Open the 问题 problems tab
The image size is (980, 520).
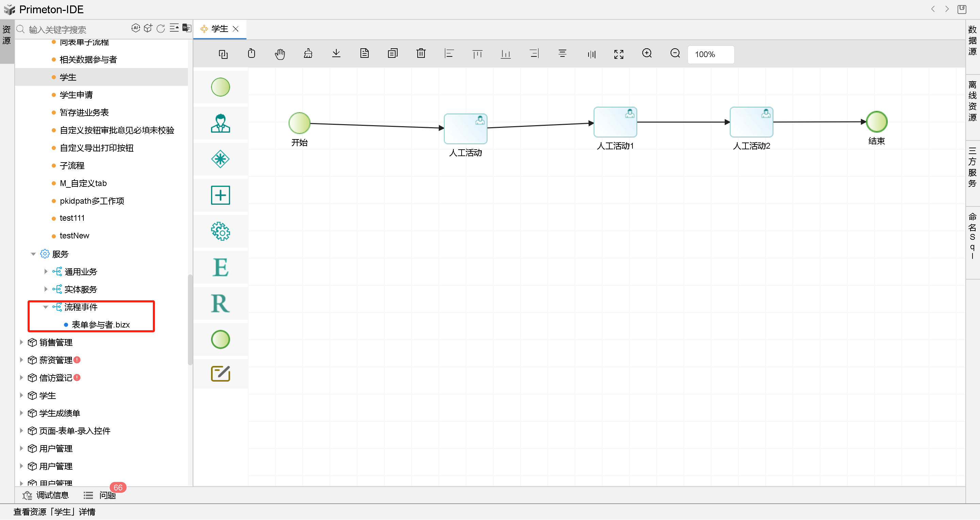point(107,495)
